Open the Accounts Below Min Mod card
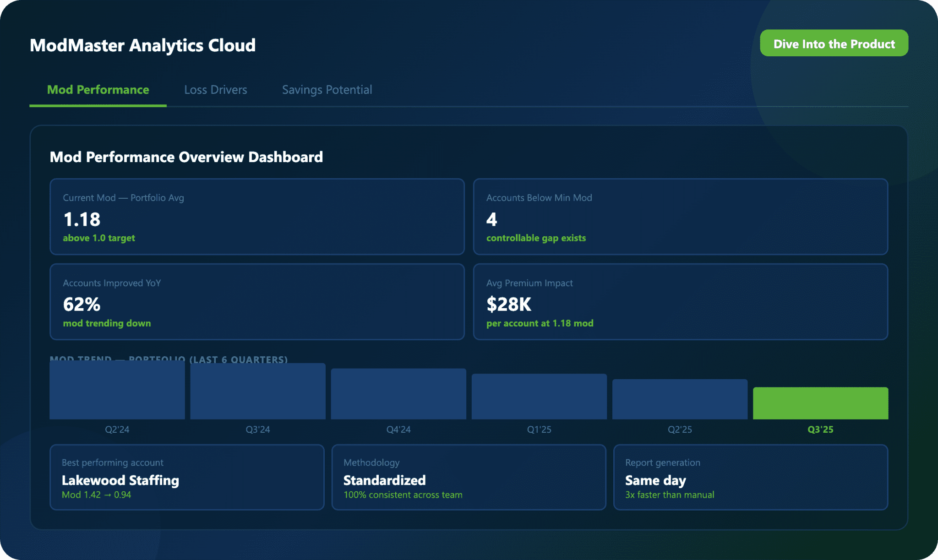Image resolution: width=938 pixels, height=560 pixels. tap(680, 217)
